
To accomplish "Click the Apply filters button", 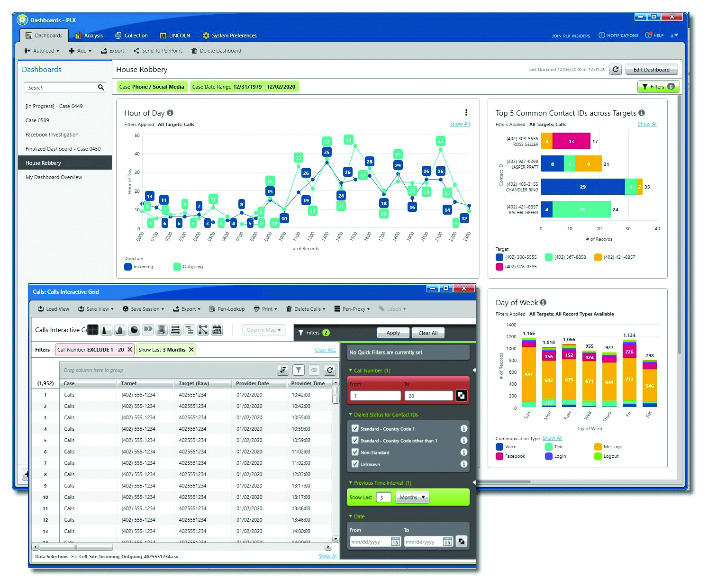I will (393, 333).
